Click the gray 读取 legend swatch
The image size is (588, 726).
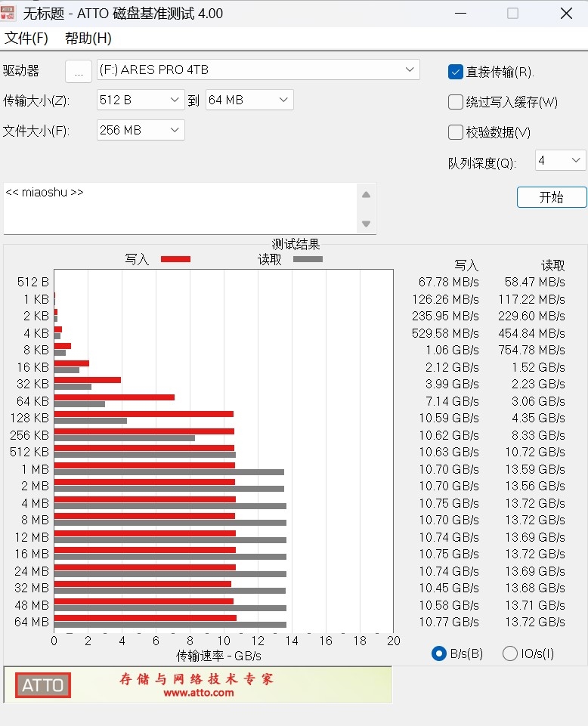[308, 259]
